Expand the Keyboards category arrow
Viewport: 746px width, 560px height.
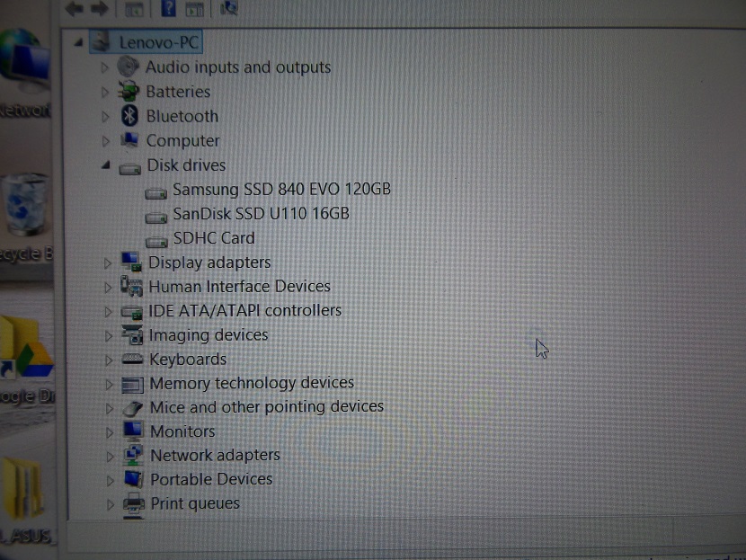[x=109, y=360]
